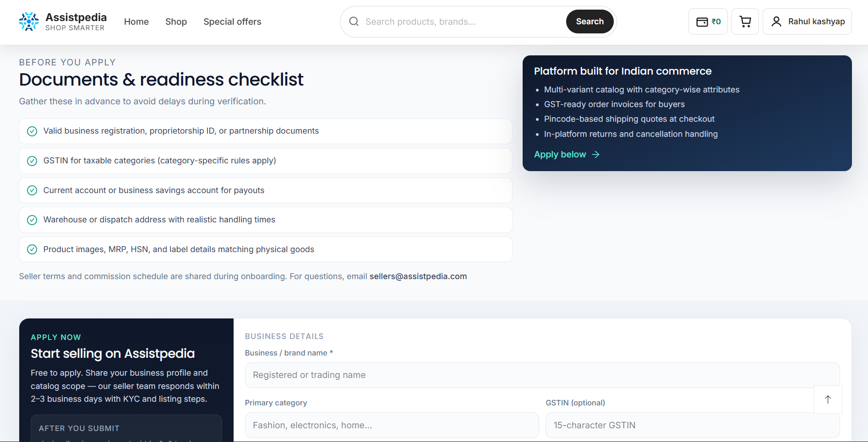Screen dimensions: 868x442
Task: Click 'Product images, MRP, HSN' checklist text
Action: coord(179,249)
